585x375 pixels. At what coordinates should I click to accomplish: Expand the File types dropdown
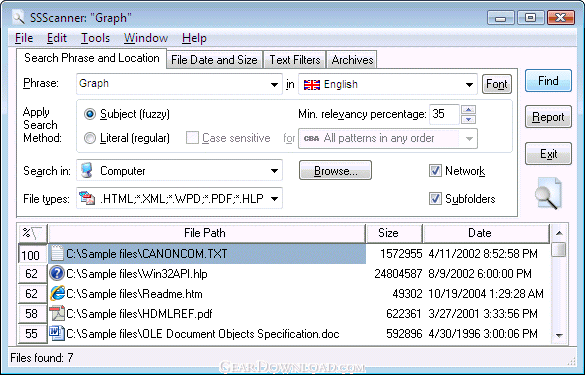(274, 199)
